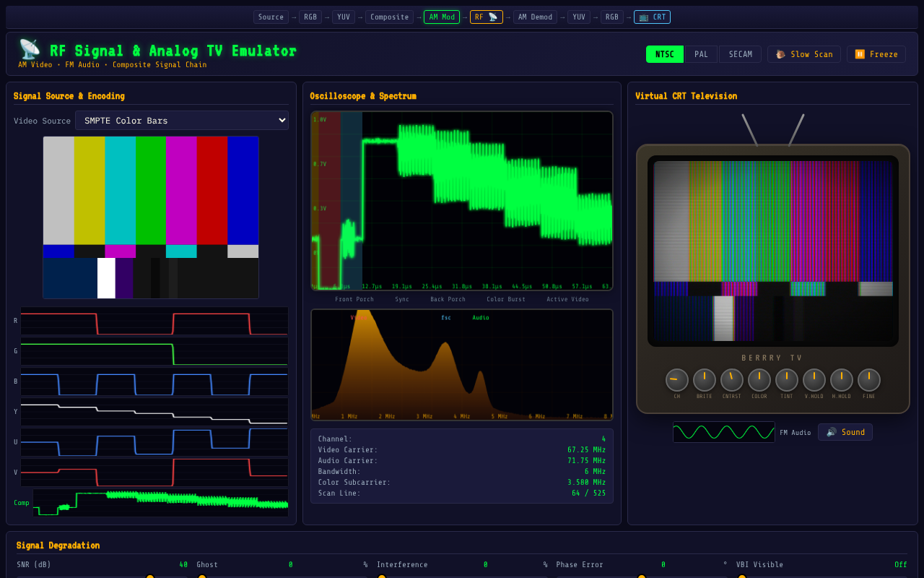Click the Audio Carrier value 71.75 MHz
924x578 pixels.
pyautogui.click(x=586, y=460)
